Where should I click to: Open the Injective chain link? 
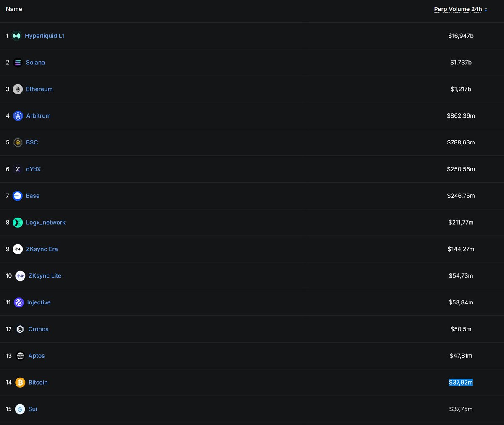(x=39, y=302)
